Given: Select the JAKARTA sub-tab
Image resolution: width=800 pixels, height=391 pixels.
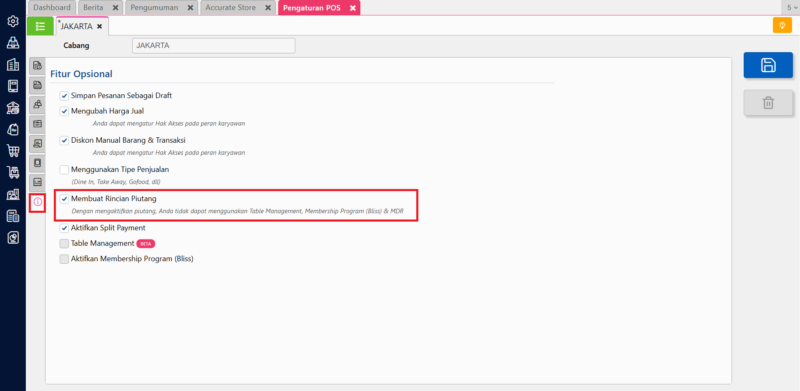Looking at the screenshot, I should pyautogui.click(x=76, y=26).
